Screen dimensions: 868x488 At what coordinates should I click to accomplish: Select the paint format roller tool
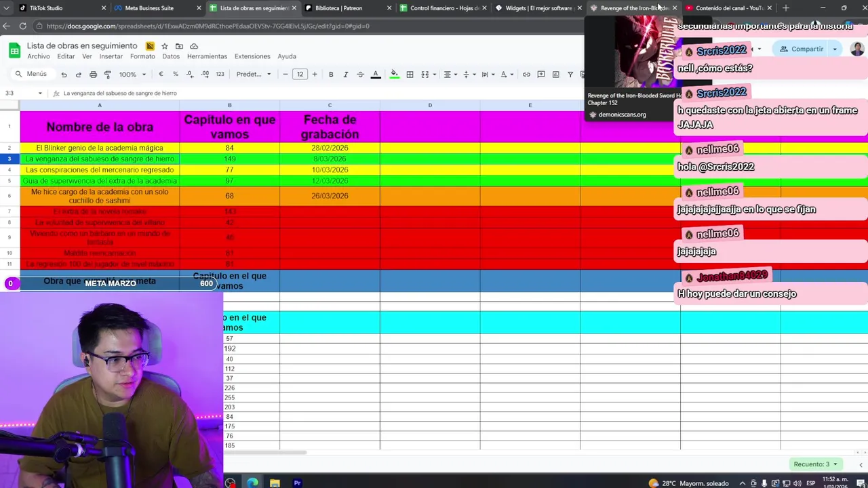pyautogui.click(x=107, y=75)
